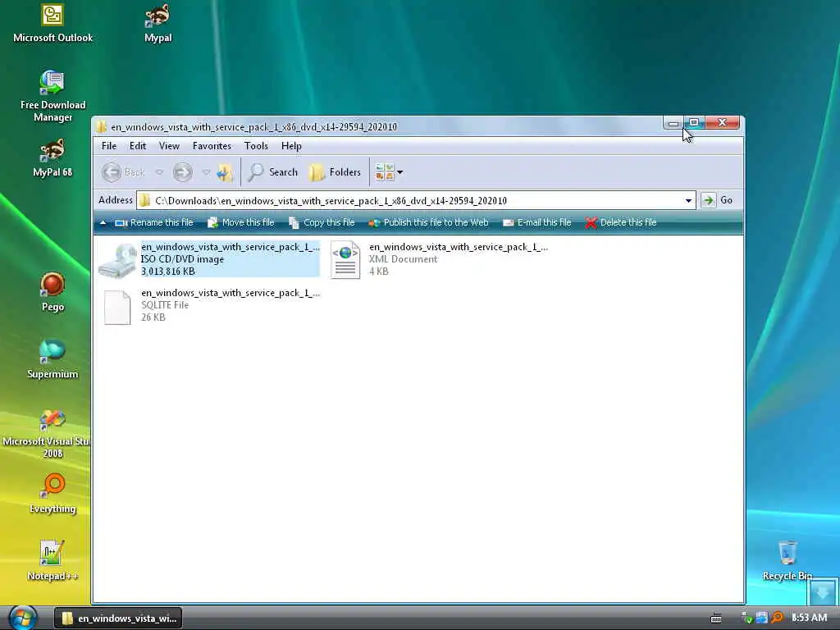Open the Favorites menu
The height and width of the screenshot is (630, 840).
(x=212, y=146)
